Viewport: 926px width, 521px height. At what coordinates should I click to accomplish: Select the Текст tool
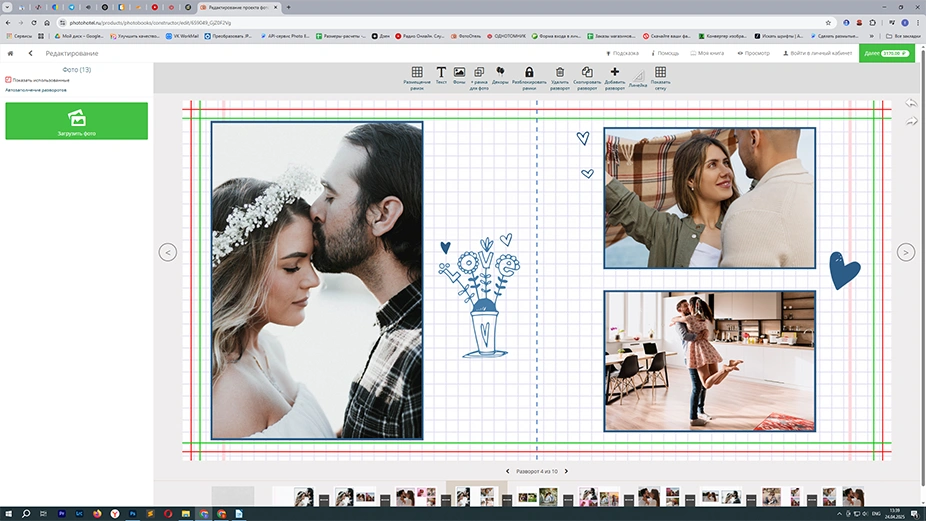point(441,76)
